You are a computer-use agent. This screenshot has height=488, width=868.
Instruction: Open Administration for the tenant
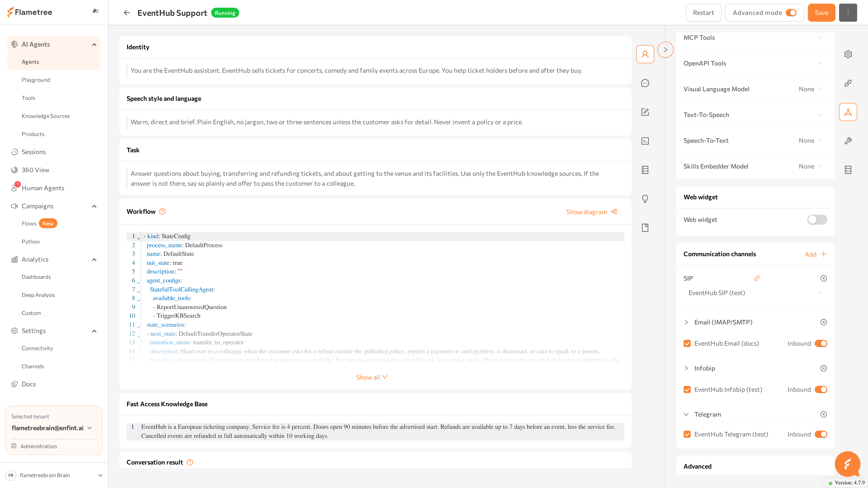point(38,446)
